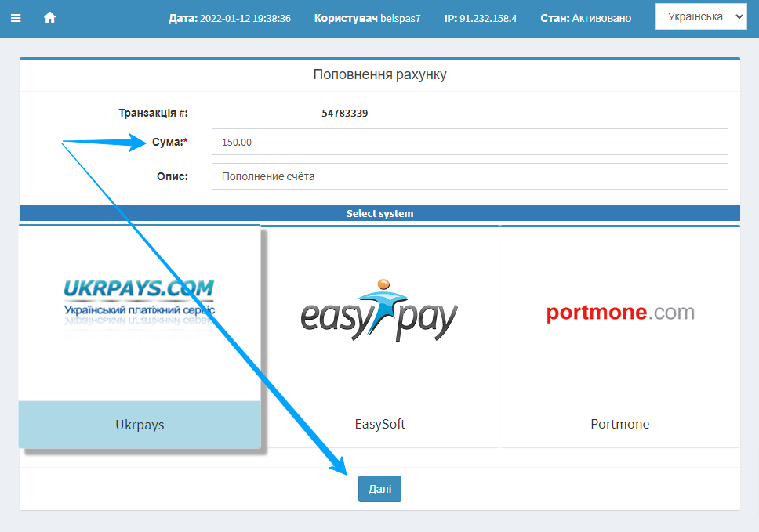Click the Стан: Активовано status
The image size is (759, 532).
point(586,18)
